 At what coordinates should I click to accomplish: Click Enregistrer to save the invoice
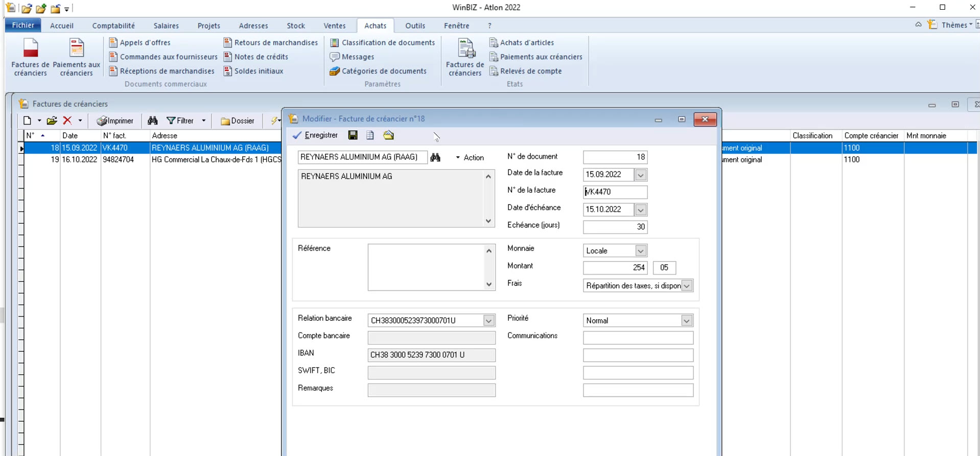click(x=315, y=135)
